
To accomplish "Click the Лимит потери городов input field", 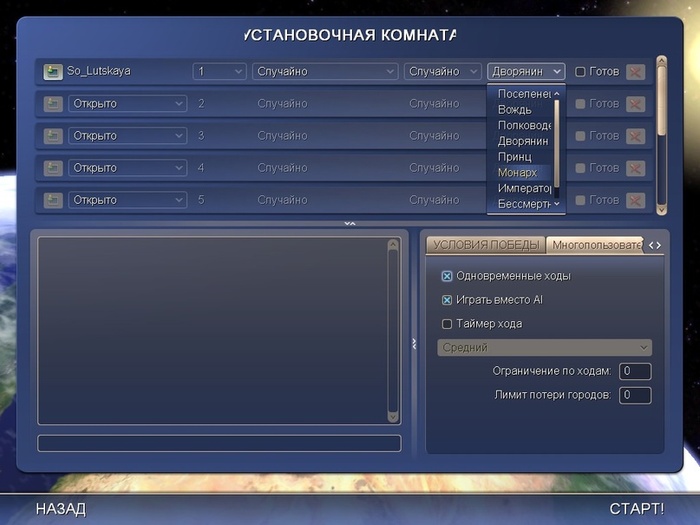I will [635, 395].
